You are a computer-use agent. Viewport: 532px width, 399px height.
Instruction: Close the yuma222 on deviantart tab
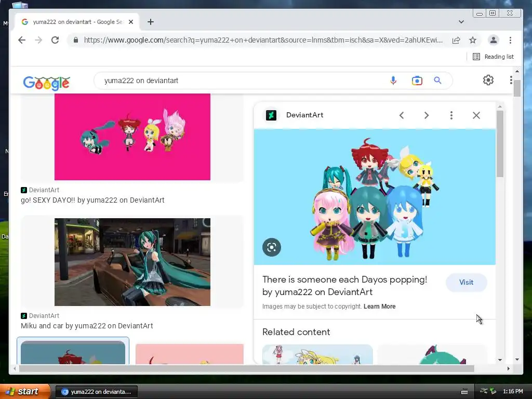click(x=131, y=22)
